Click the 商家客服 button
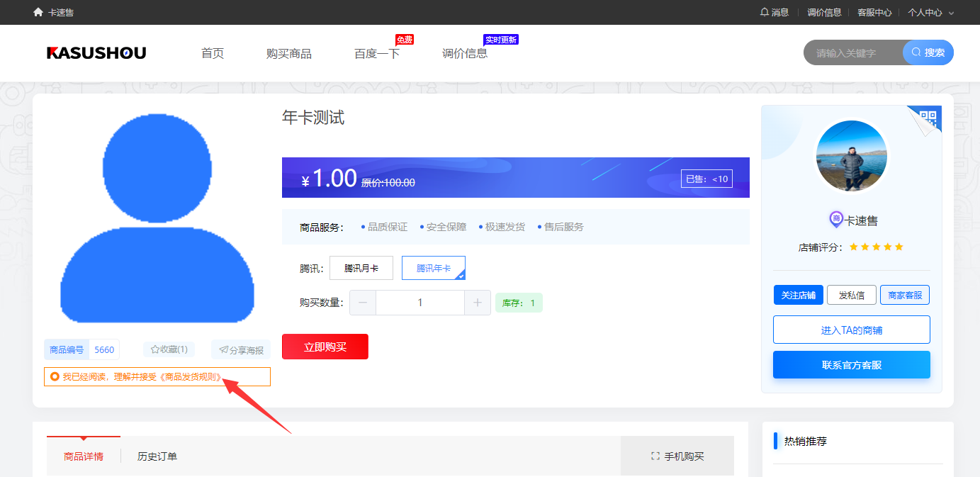The width and height of the screenshot is (980, 477). (905, 295)
